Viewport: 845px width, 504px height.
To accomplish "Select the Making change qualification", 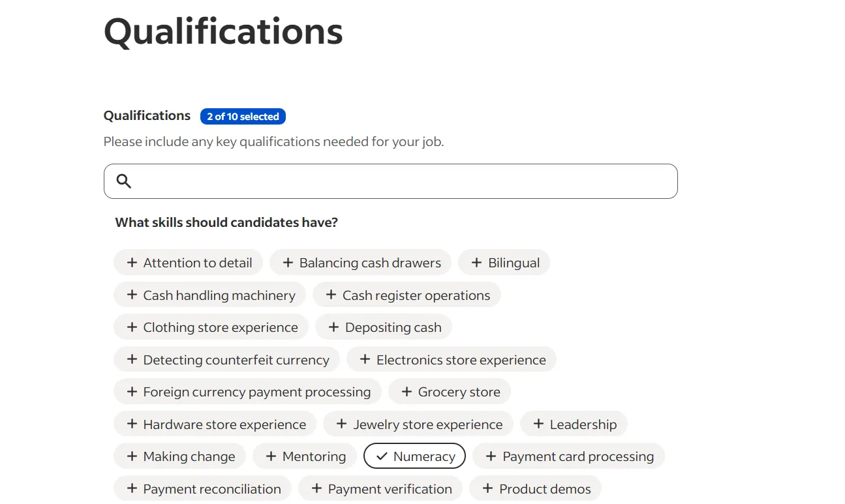I will pyautogui.click(x=179, y=456).
